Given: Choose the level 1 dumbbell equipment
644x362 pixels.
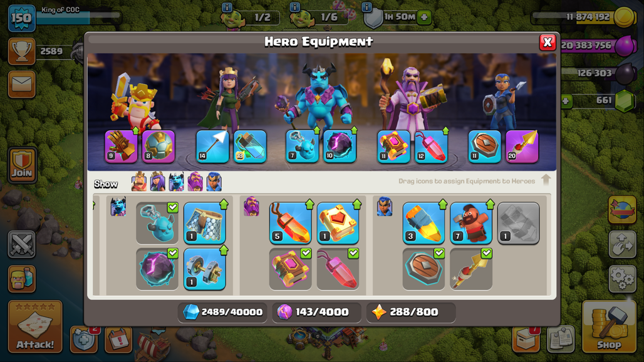Looking at the screenshot, I should [204, 269].
